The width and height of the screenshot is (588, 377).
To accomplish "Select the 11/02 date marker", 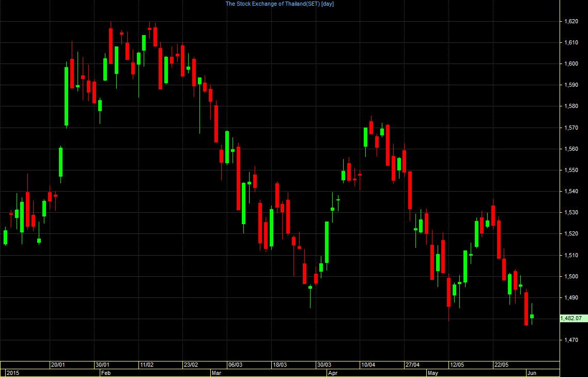I will point(147,365).
